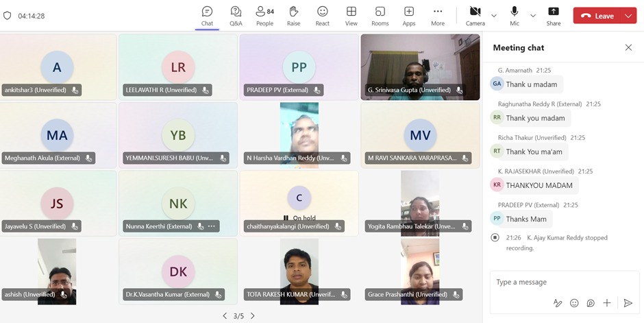Click the 'Thank u madam' message
The image size is (644, 323).
[x=532, y=84]
